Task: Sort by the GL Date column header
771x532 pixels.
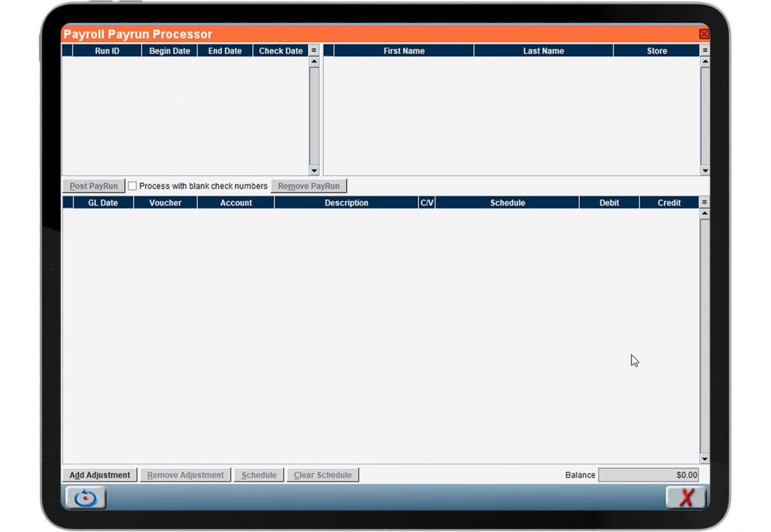Action: click(103, 202)
